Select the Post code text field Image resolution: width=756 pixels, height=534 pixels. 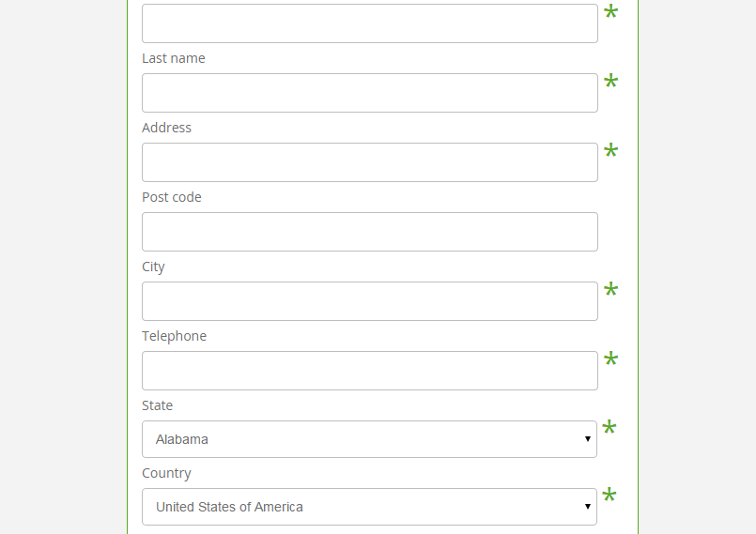pos(369,232)
